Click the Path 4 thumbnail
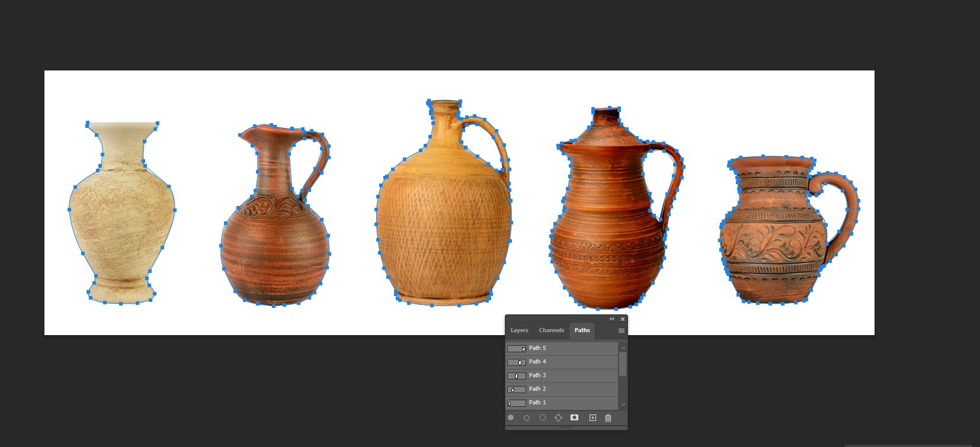The height and width of the screenshot is (447, 980). (x=516, y=362)
